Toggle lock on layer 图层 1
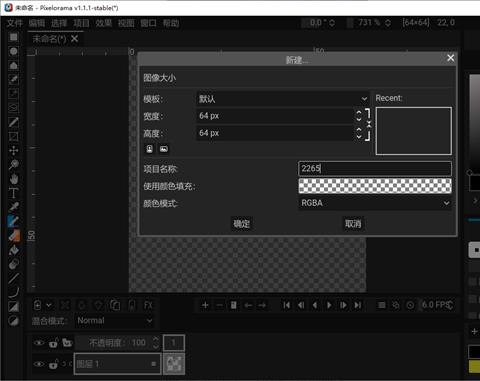This screenshot has width=480, height=381. pos(53,364)
